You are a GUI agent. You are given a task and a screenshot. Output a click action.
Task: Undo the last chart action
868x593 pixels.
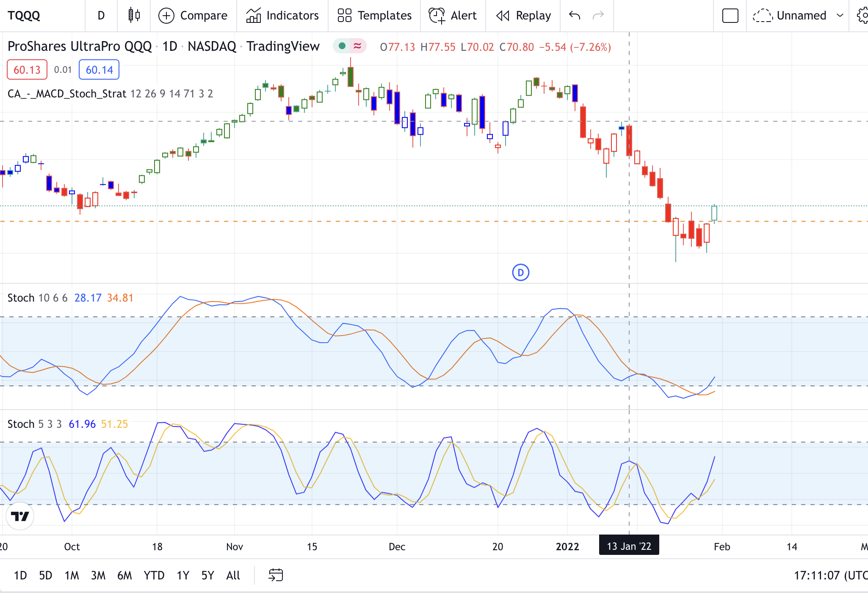point(575,16)
